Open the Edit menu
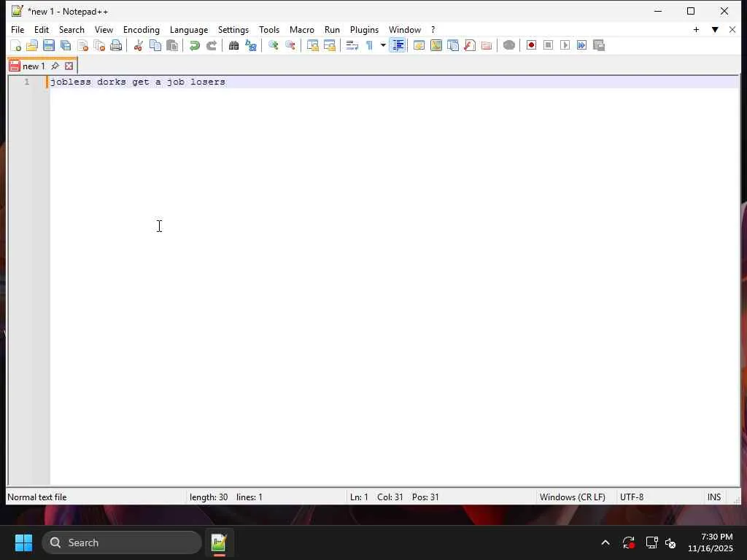 42,29
